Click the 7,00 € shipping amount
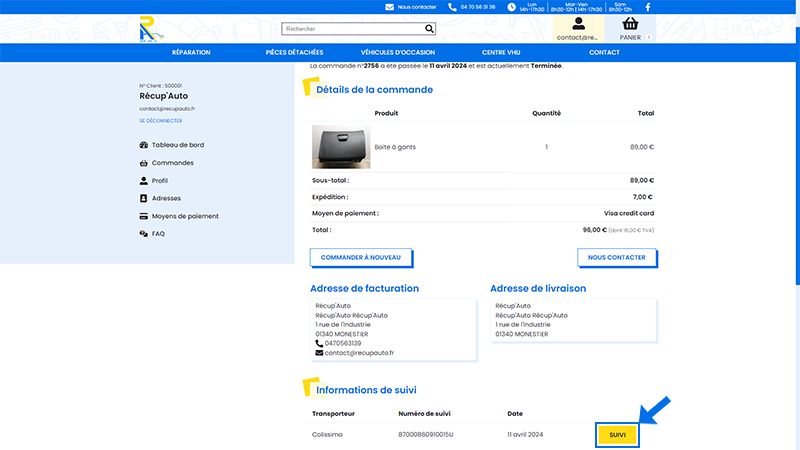 pos(643,197)
